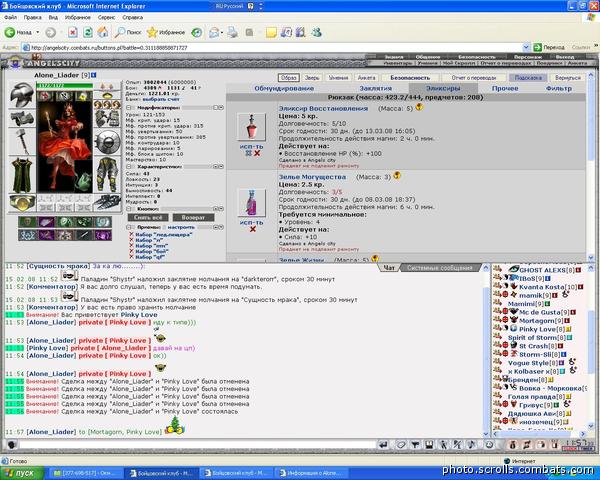
Task: Switch to Заклятия inventory tab
Action: (375, 88)
